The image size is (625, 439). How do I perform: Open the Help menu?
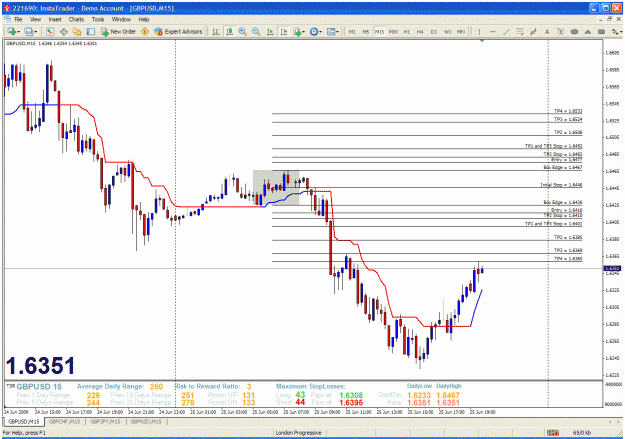click(x=143, y=19)
